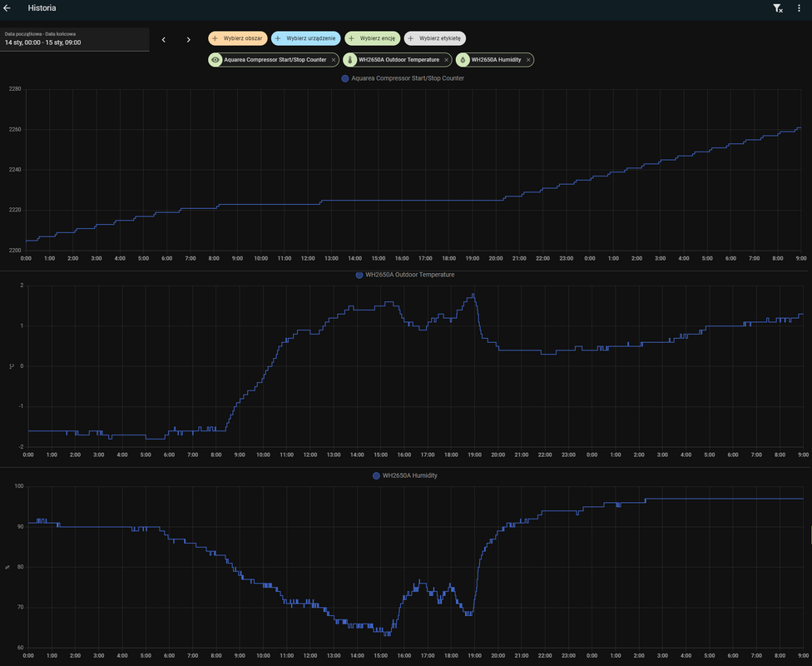This screenshot has height=666, width=812.
Task: Click the eye icon on Aquarea Compressor chip
Action: (215, 60)
